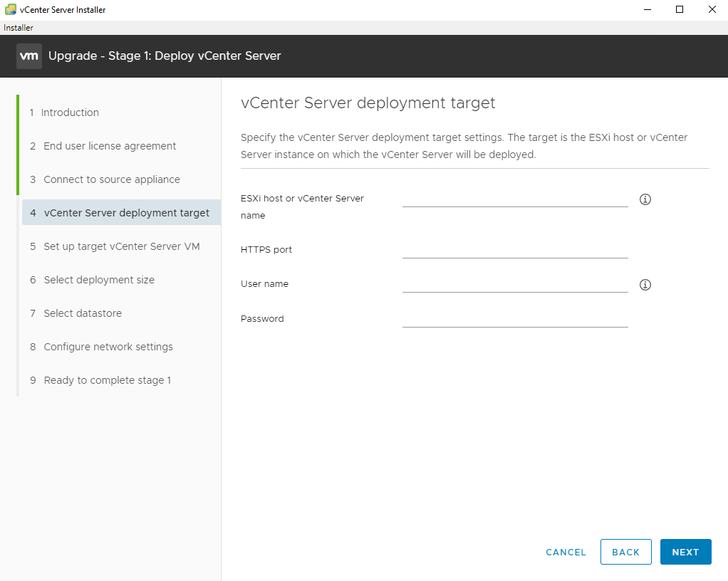The height and width of the screenshot is (581, 728).
Task: Click the Password input field
Action: pos(515,318)
